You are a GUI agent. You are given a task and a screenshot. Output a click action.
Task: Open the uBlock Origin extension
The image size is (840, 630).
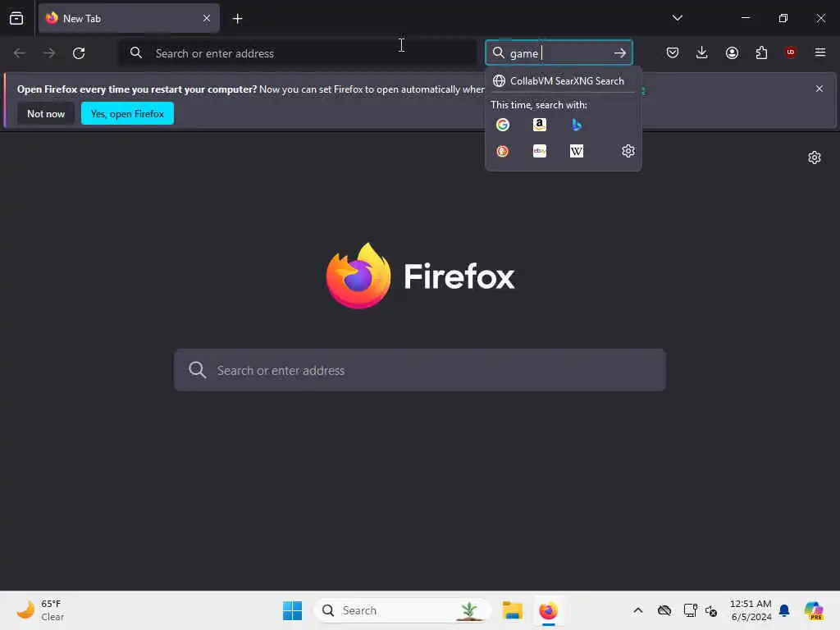pyautogui.click(x=790, y=52)
